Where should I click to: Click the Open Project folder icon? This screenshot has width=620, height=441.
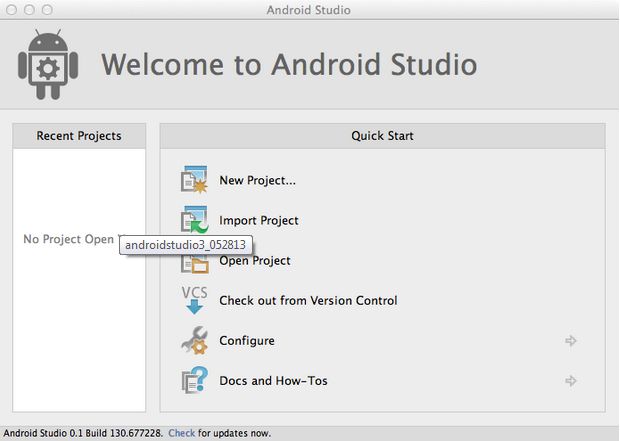point(195,263)
